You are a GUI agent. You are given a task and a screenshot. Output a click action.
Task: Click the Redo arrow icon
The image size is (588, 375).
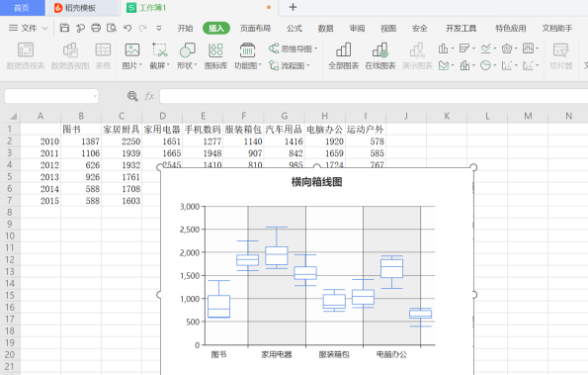(142, 28)
